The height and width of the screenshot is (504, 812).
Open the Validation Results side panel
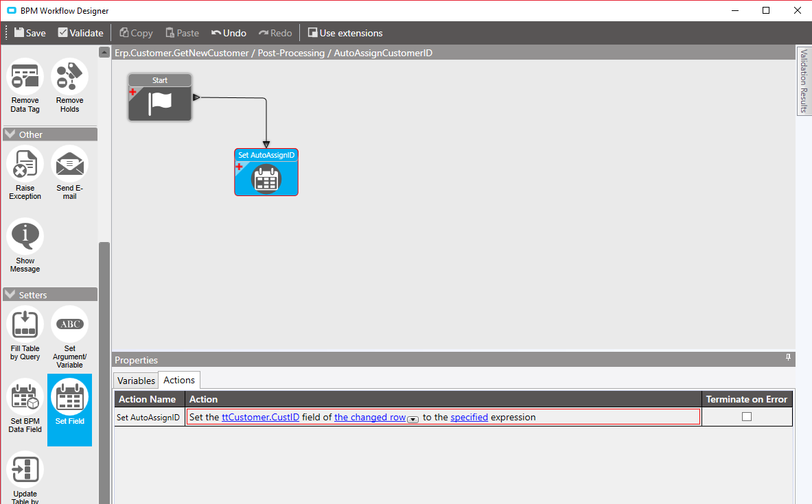(804, 81)
